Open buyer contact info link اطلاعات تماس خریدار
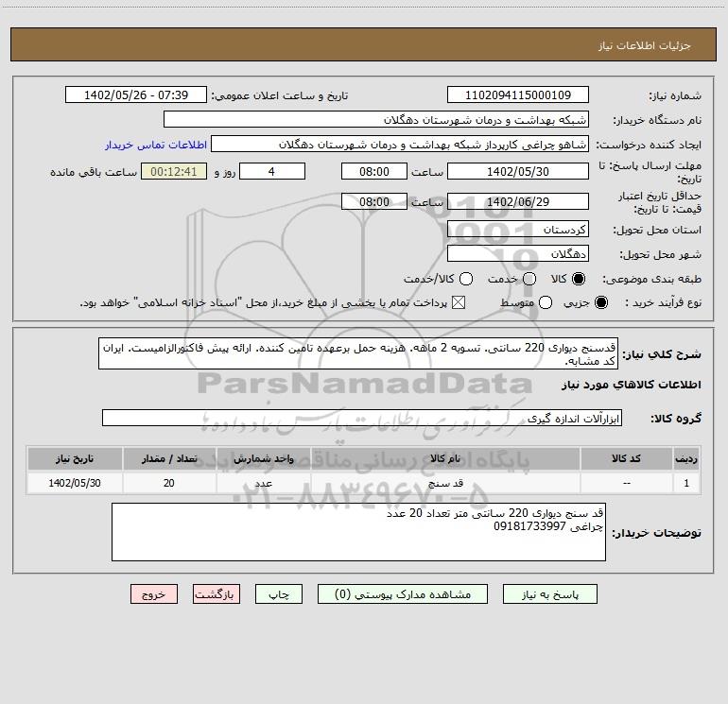 [x=156, y=145]
